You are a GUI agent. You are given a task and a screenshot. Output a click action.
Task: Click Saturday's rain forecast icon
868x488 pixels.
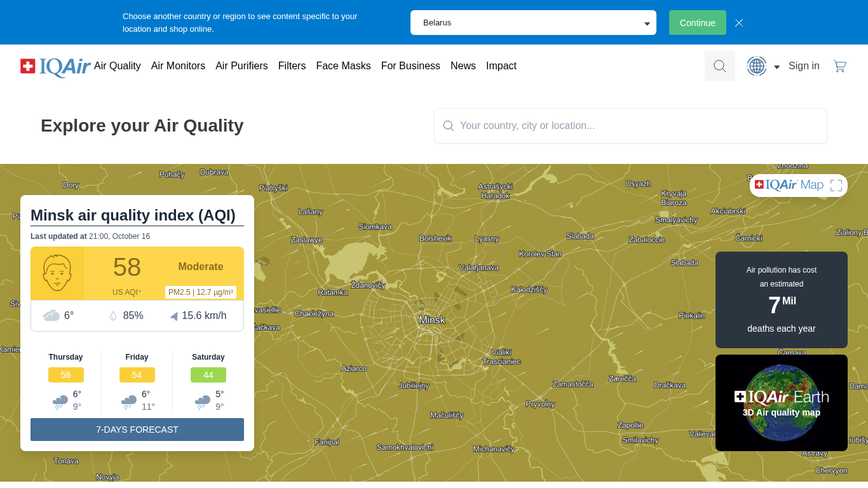click(203, 402)
